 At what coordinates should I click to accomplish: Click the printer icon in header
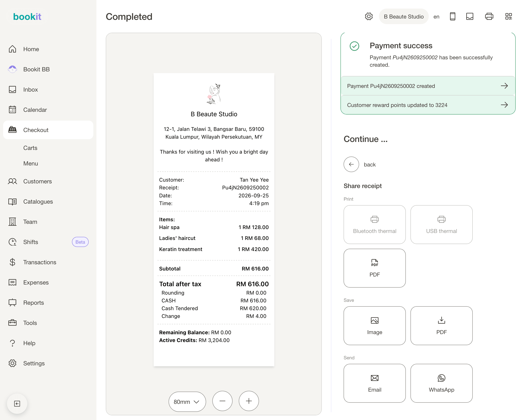tap(489, 16)
